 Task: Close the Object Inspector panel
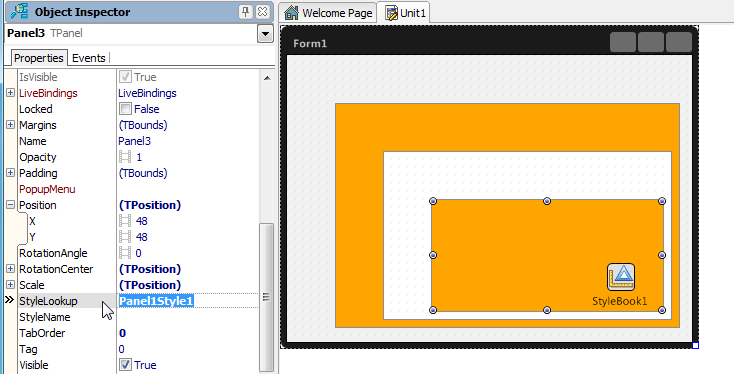pyautogui.click(x=263, y=12)
